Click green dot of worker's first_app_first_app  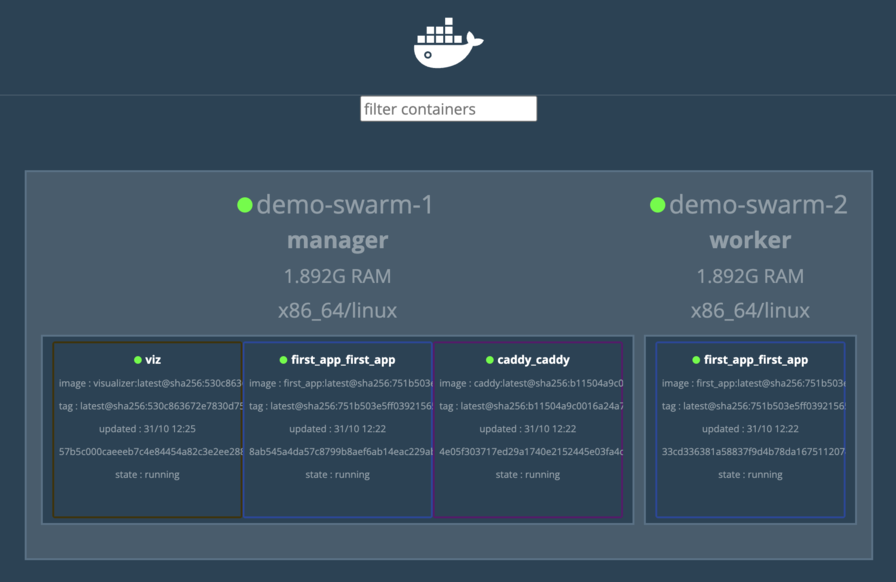click(696, 360)
